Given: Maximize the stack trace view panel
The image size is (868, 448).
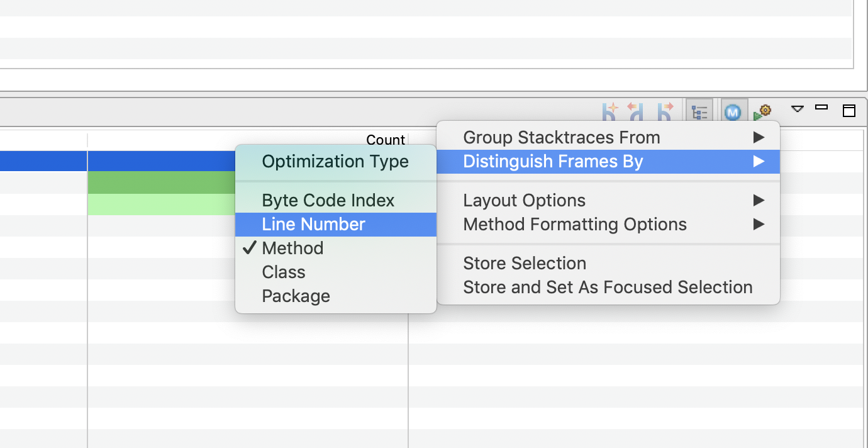Looking at the screenshot, I should click(849, 111).
